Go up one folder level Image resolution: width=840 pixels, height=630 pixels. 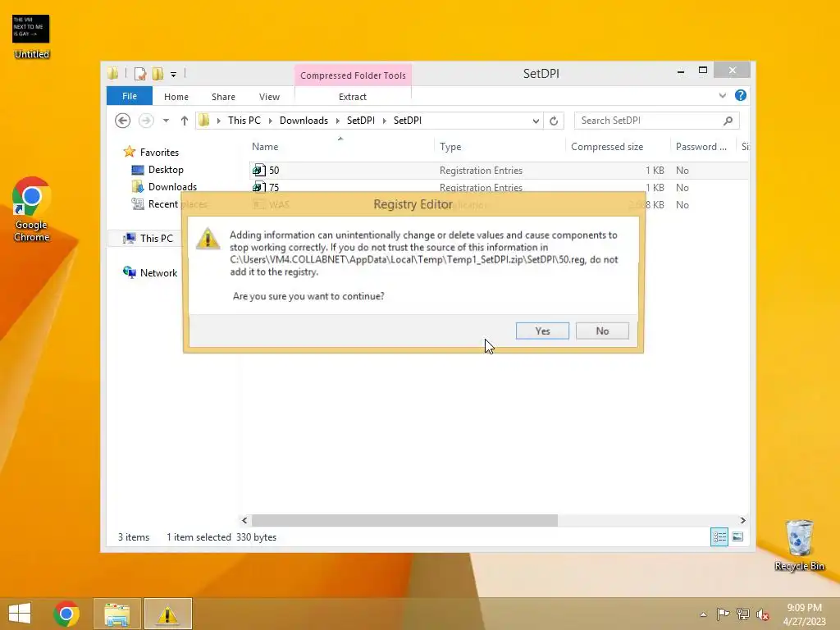pos(185,121)
